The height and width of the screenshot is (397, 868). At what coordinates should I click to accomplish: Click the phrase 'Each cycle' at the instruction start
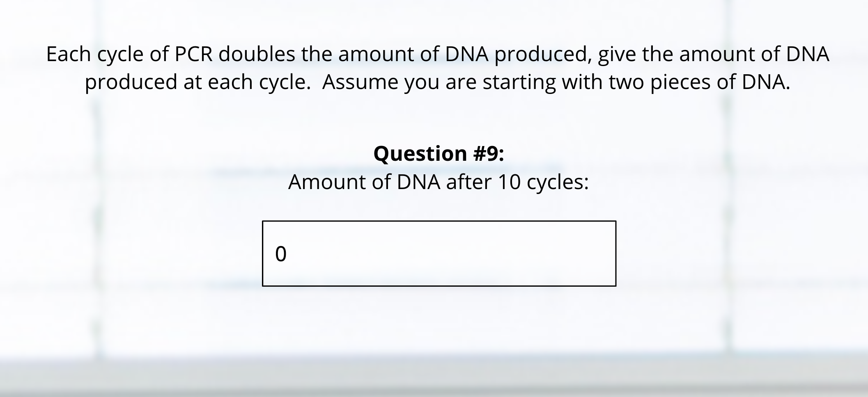pyautogui.click(x=95, y=55)
